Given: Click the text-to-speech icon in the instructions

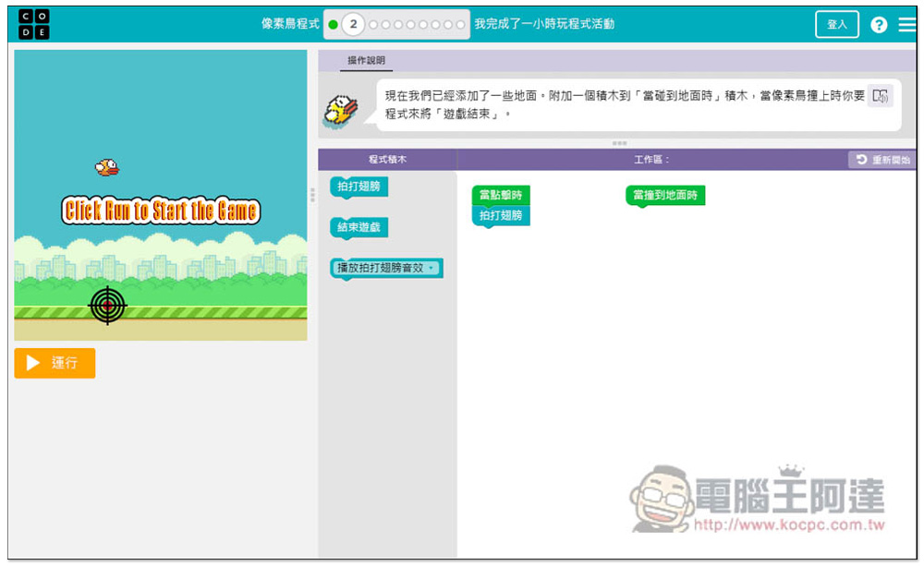Looking at the screenshot, I should point(880,96).
